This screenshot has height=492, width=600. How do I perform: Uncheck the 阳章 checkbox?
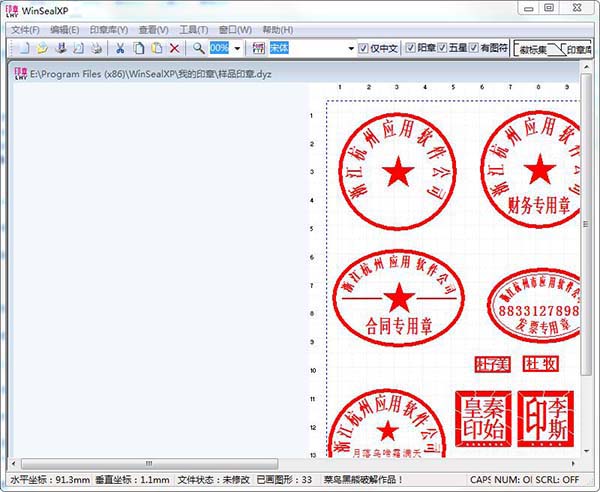pyautogui.click(x=411, y=48)
